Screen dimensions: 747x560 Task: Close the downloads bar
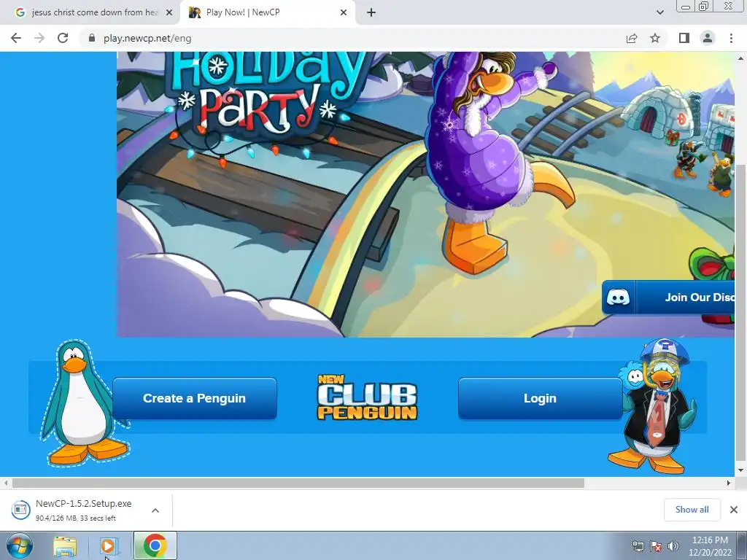tap(734, 510)
